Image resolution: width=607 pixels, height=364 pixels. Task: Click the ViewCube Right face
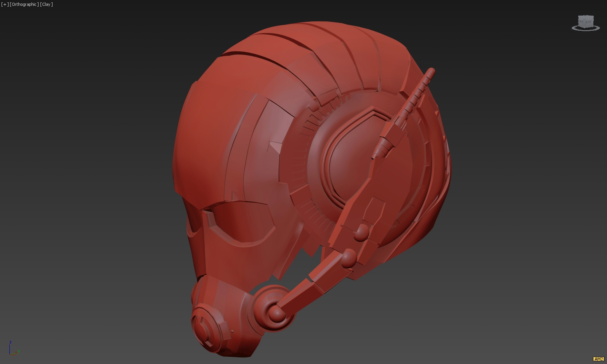tap(589, 22)
